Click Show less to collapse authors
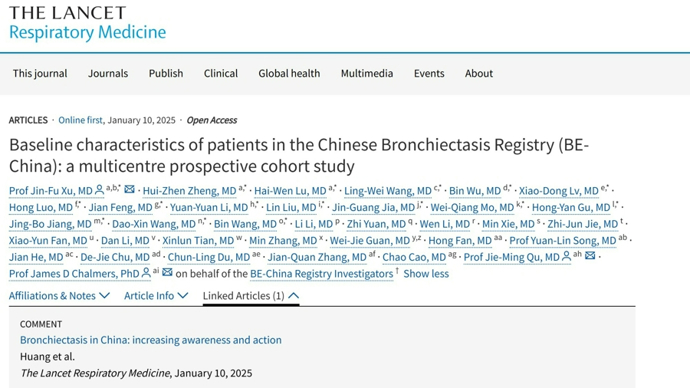This screenshot has width=690, height=388. tap(426, 274)
